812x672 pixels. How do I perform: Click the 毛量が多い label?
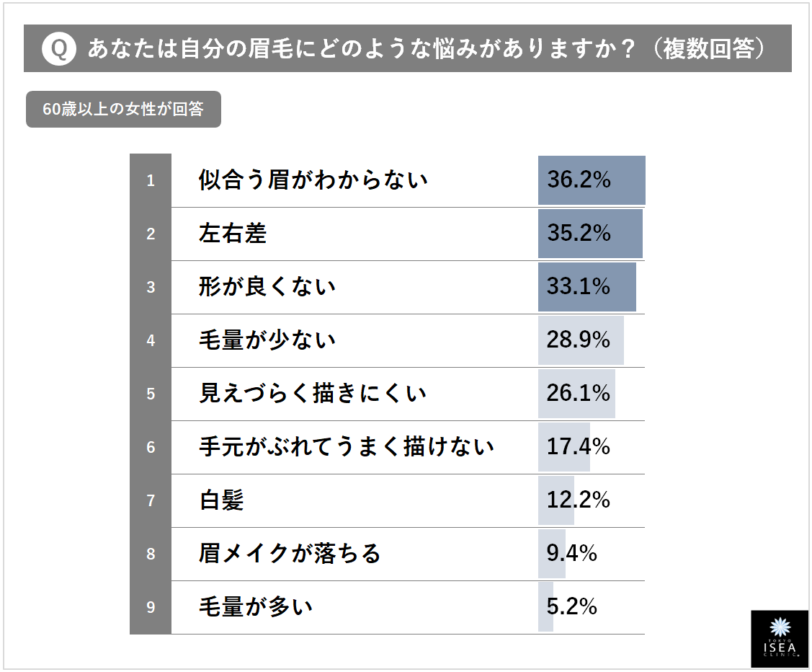(256, 607)
